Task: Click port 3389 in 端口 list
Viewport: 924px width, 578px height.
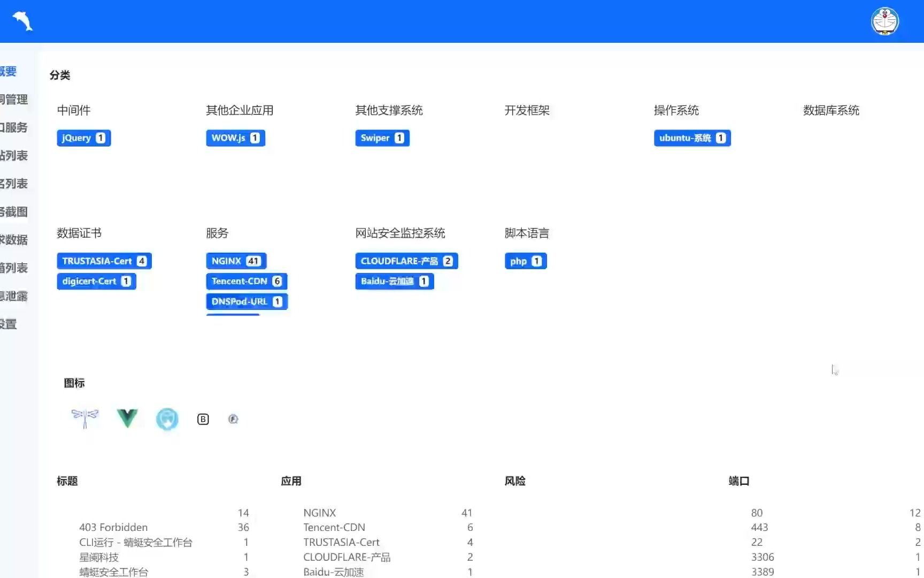Action: (x=763, y=572)
